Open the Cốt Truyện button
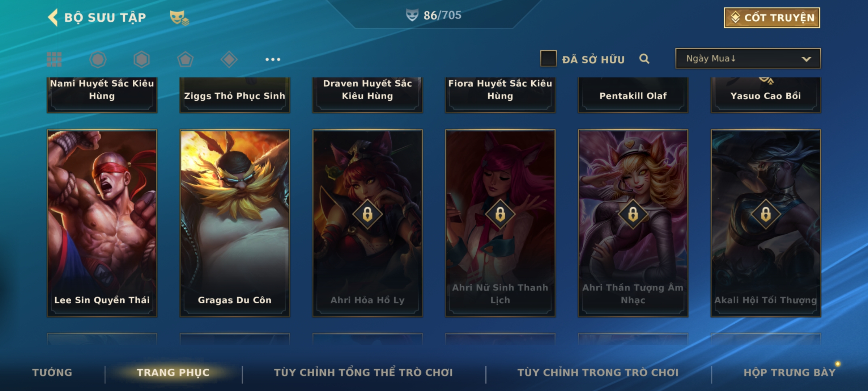This screenshot has width=868, height=391. 772,18
